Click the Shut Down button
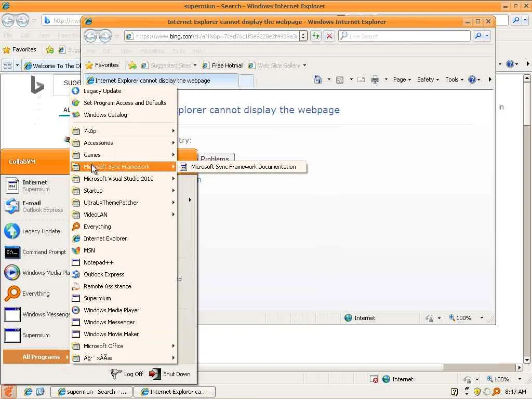 tap(170, 374)
